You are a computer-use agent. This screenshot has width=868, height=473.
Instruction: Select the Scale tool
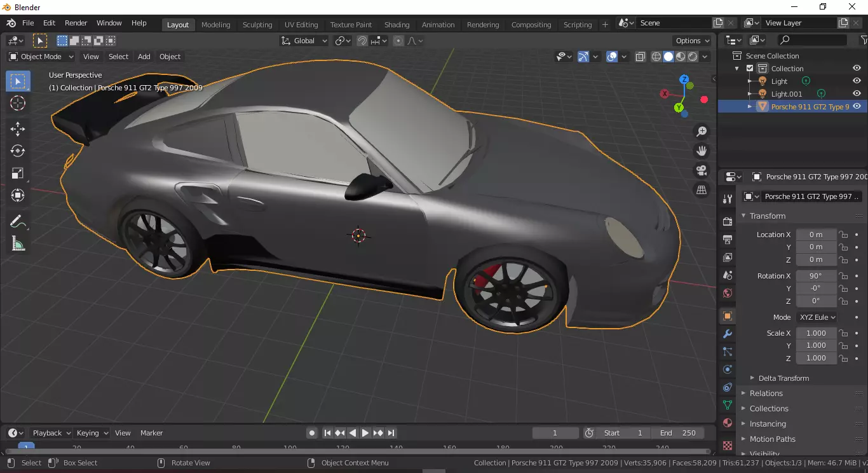18,173
